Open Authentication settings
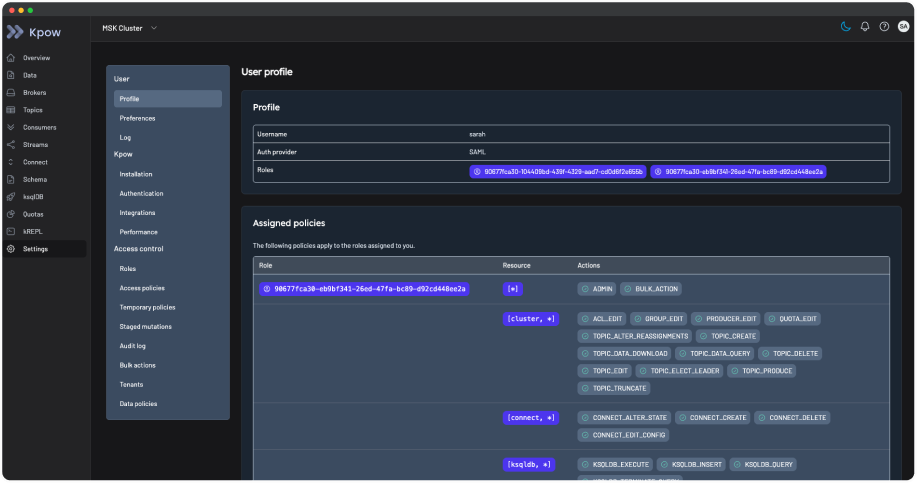917x483 pixels. tap(142, 194)
